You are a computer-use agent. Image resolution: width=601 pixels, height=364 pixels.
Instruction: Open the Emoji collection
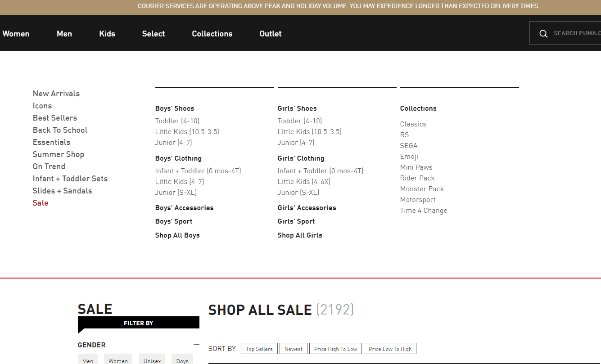pyautogui.click(x=409, y=157)
